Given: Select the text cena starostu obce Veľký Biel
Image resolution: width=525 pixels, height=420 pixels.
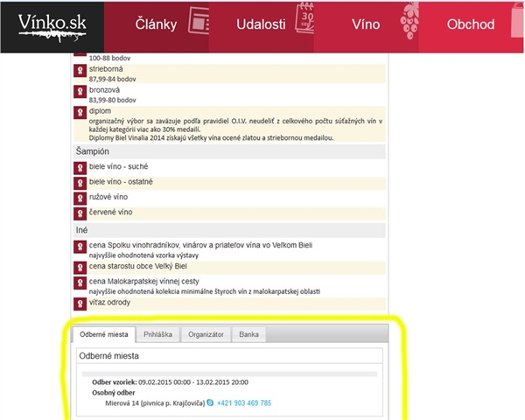Looking at the screenshot, I should click(x=138, y=266).
